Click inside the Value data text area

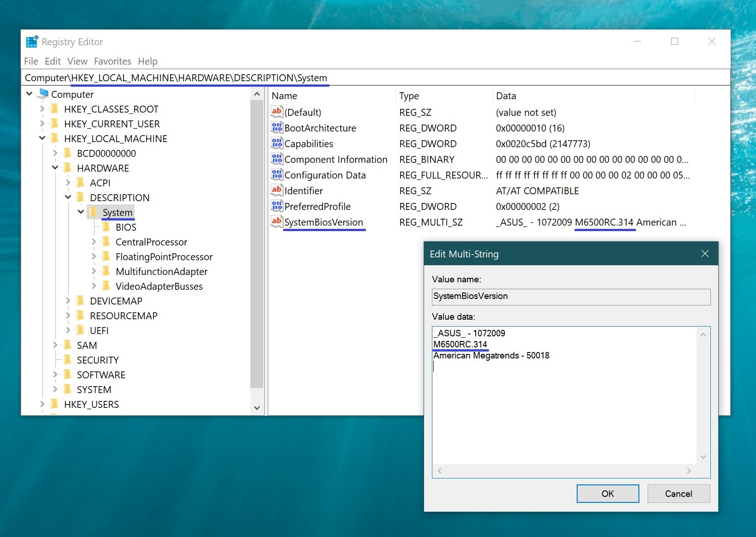[x=563, y=406]
